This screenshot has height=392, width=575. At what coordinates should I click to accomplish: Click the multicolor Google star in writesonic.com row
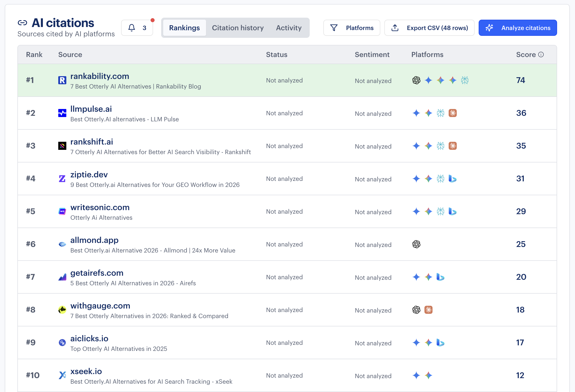point(428,211)
